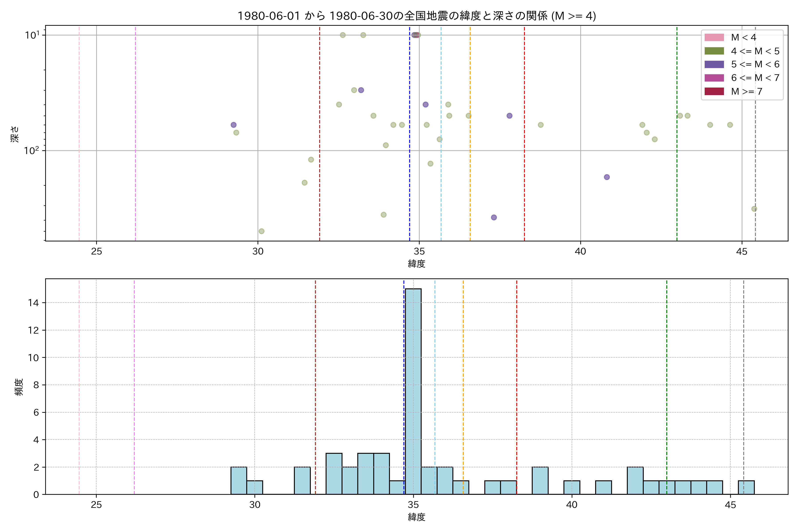Click the M >= 7 legend label text
Image resolution: width=798 pixels, height=532 pixels.
coord(746,91)
